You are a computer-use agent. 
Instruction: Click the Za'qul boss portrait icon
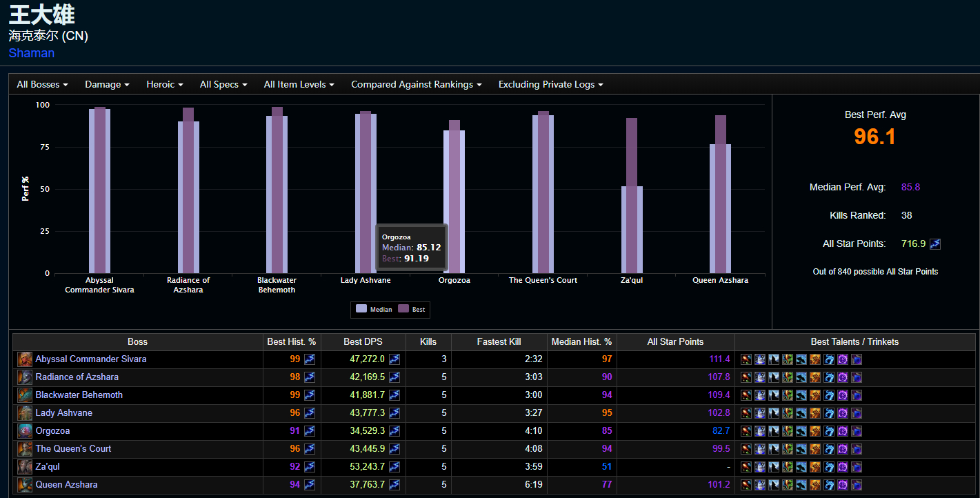(24, 467)
